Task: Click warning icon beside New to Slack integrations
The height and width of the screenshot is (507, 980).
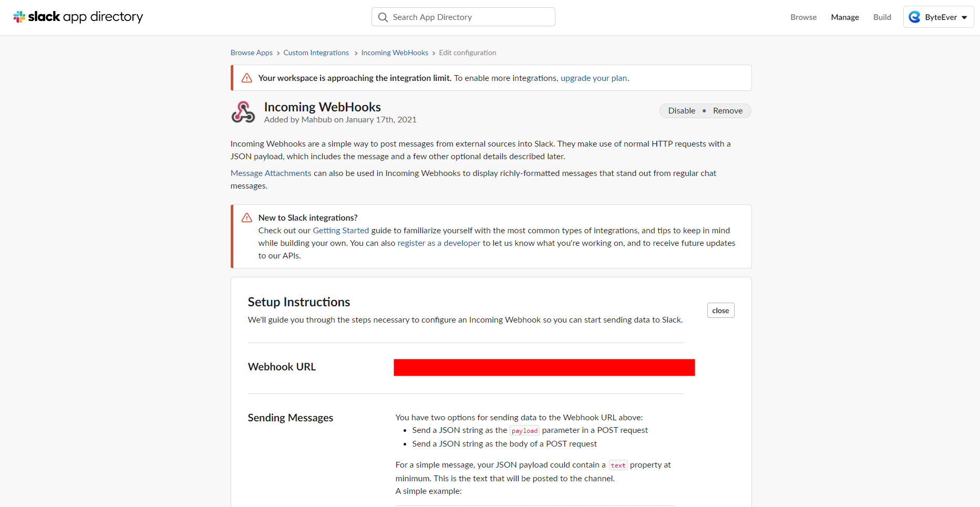Action: (246, 218)
